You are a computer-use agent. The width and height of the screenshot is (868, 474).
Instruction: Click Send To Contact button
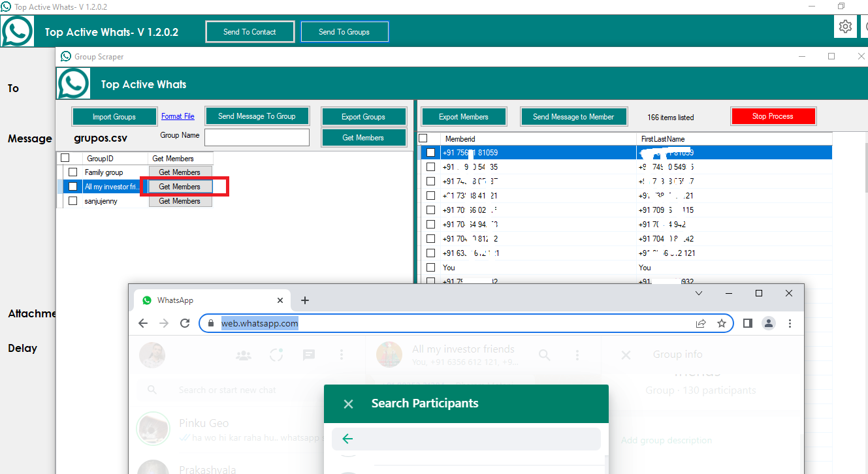249,31
